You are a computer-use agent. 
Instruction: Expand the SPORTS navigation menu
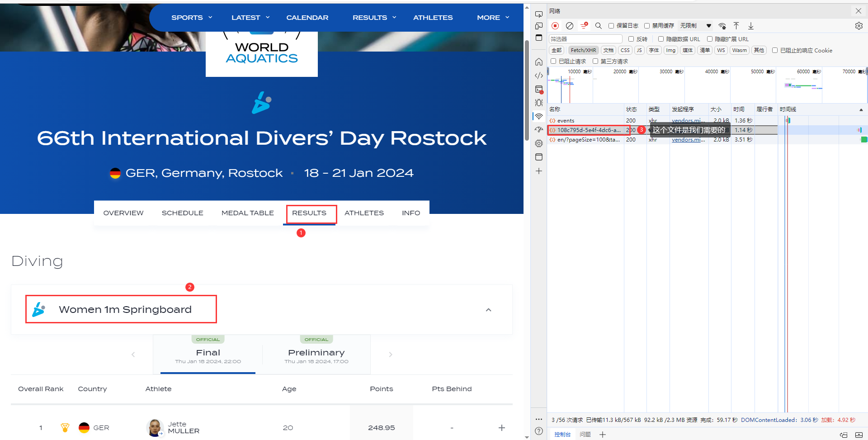point(192,18)
